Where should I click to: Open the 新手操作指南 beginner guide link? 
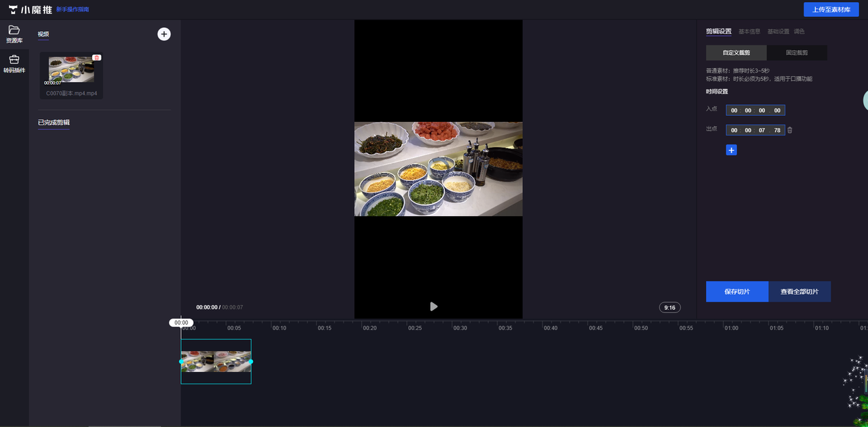pyautogui.click(x=73, y=9)
